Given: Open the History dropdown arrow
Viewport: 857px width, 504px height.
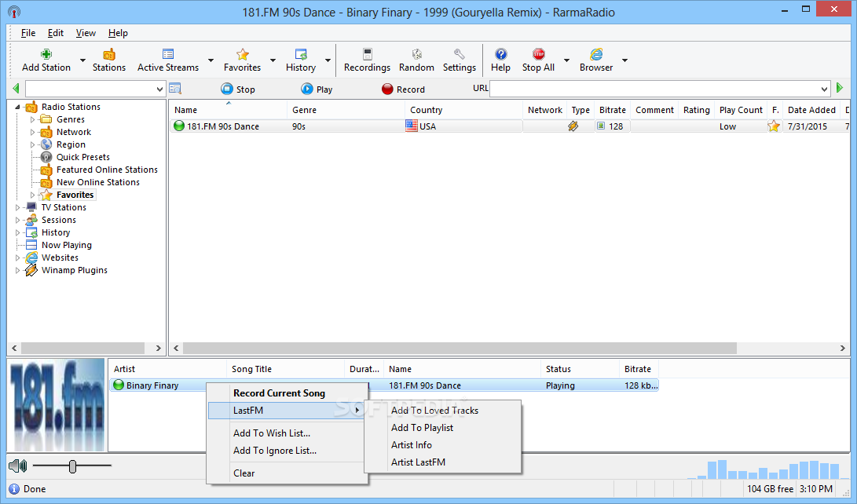Looking at the screenshot, I should click(x=328, y=60).
